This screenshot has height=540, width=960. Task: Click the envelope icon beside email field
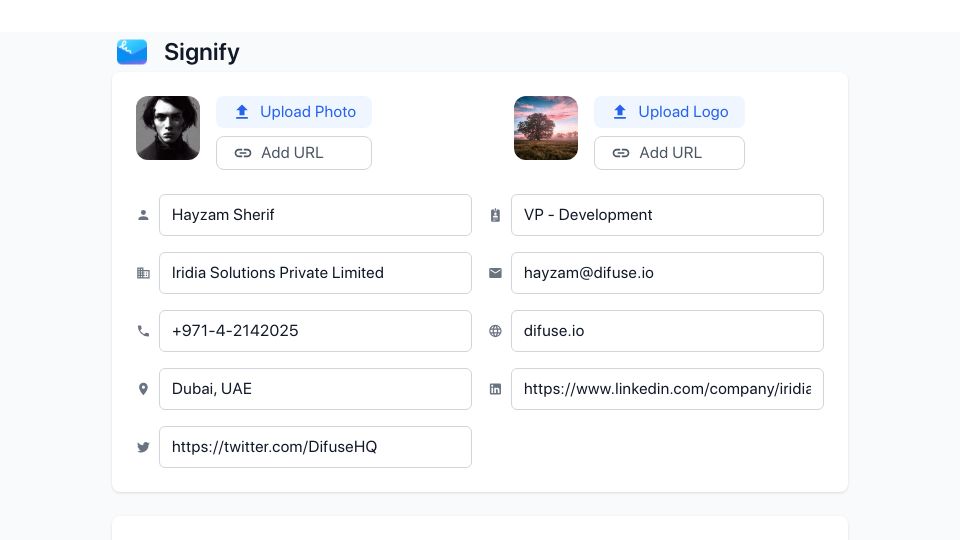[x=495, y=273]
